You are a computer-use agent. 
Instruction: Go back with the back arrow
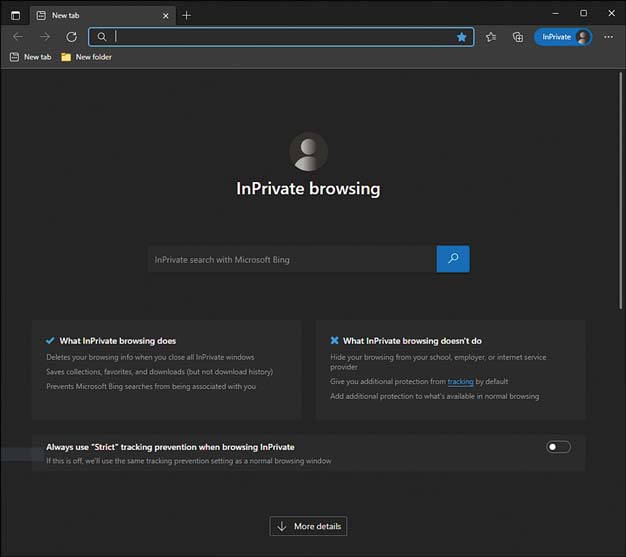(x=18, y=37)
